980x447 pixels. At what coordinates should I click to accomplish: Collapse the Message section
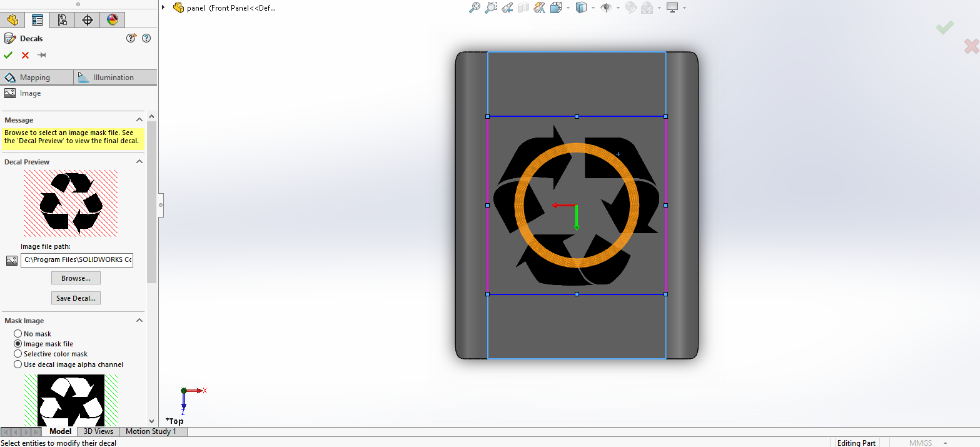[x=139, y=119]
